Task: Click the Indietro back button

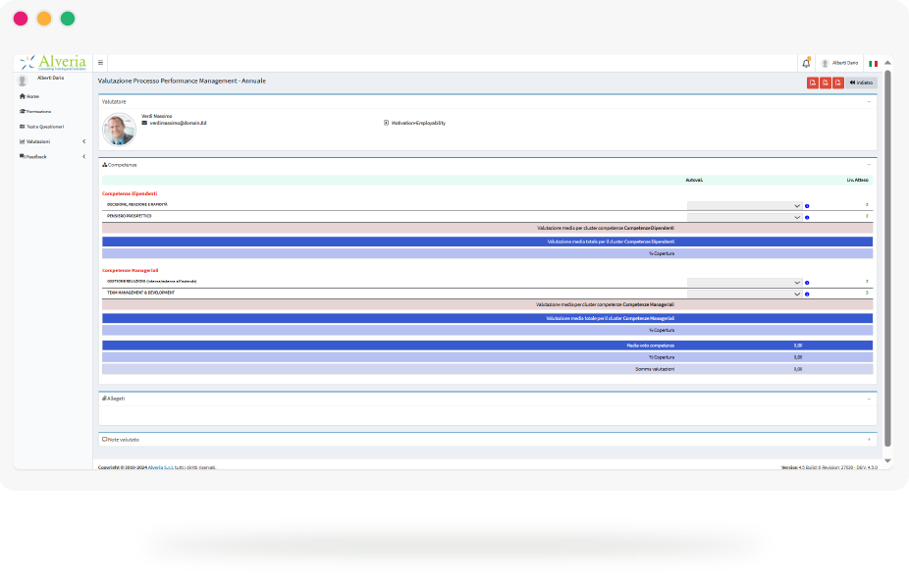Action: tap(861, 82)
